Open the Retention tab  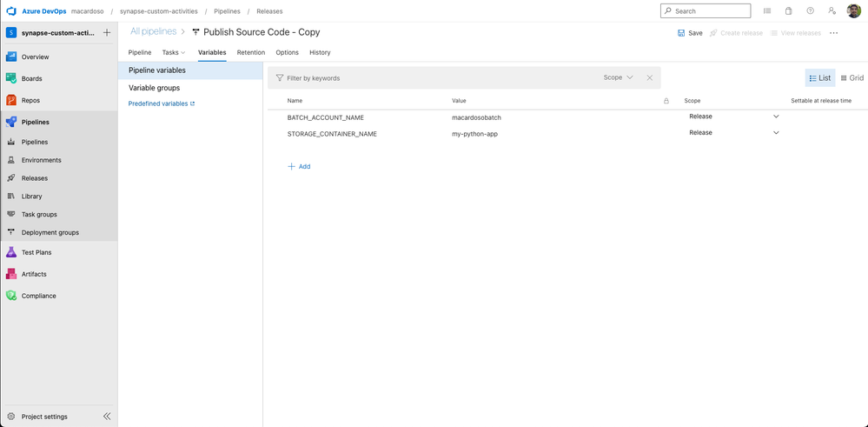251,52
